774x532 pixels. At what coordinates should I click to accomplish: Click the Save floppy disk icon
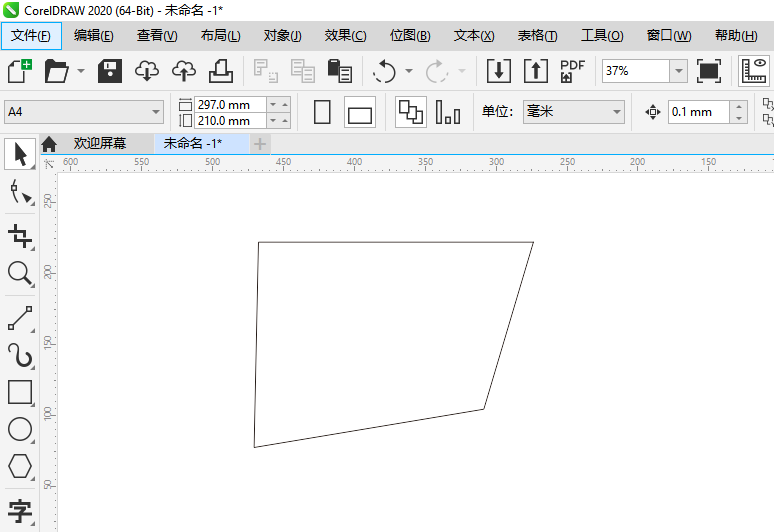pos(109,71)
